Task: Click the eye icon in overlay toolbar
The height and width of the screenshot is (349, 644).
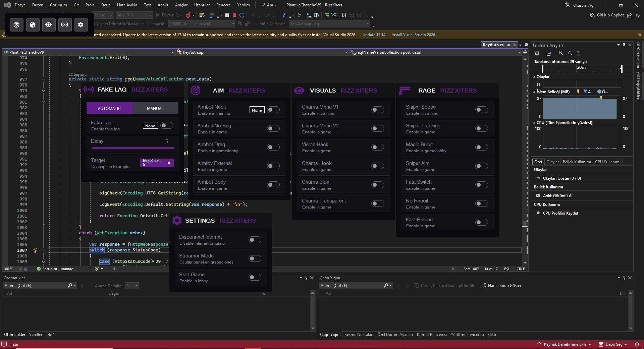Action: [x=49, y=24]
